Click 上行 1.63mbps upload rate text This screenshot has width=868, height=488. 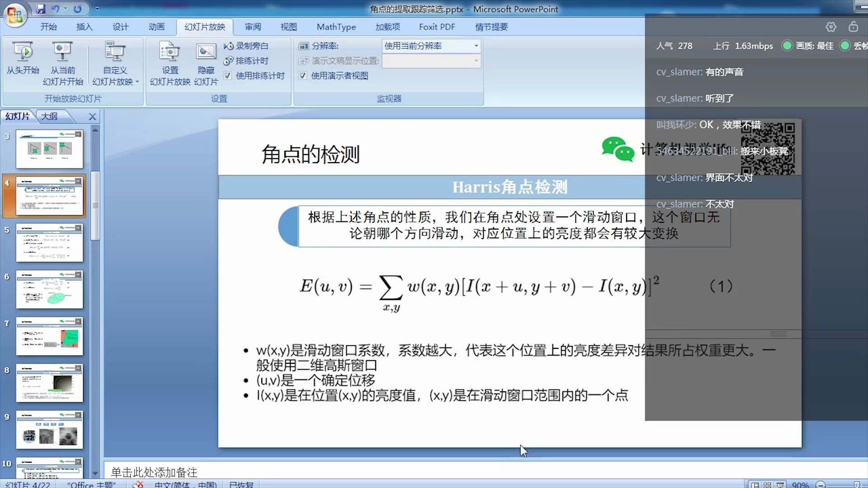tap(743, 46)
